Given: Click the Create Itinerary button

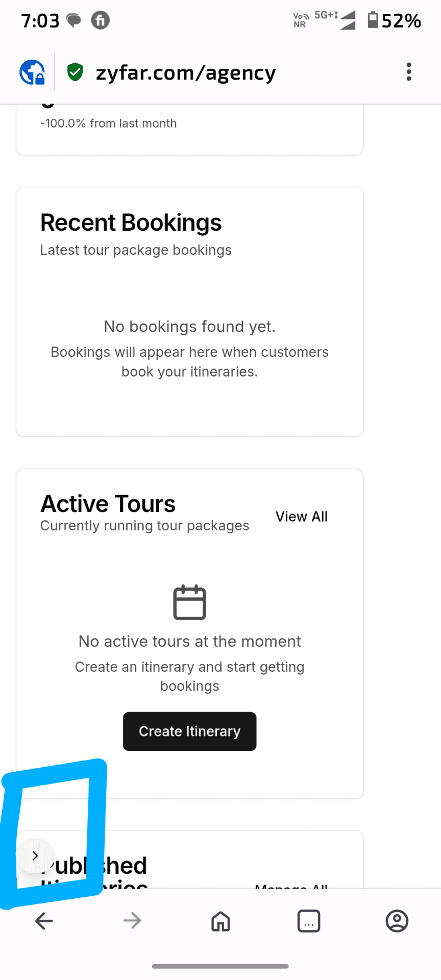Looking at the screenshot, I should coord(189,731).
